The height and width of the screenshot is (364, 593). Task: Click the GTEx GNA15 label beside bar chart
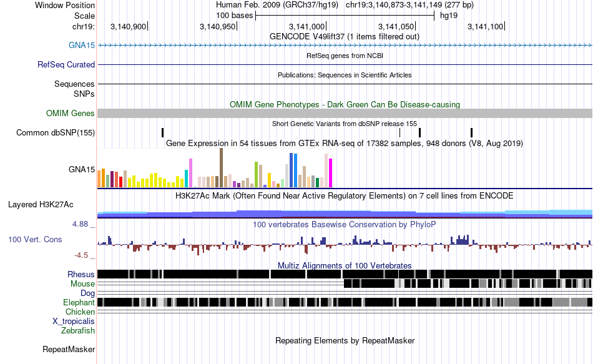(x=81, y=170)
